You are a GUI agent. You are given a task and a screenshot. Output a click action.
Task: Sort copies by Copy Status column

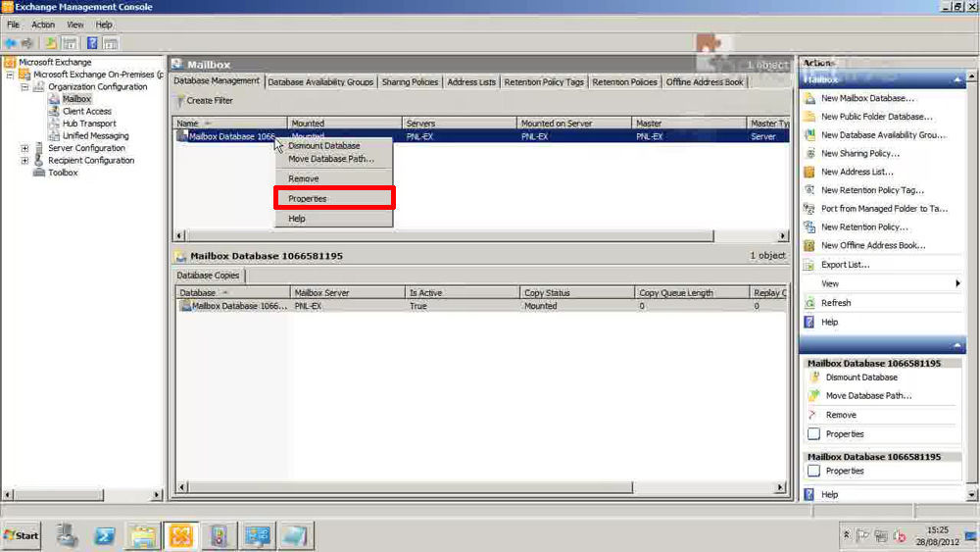(x=577, y=292)
